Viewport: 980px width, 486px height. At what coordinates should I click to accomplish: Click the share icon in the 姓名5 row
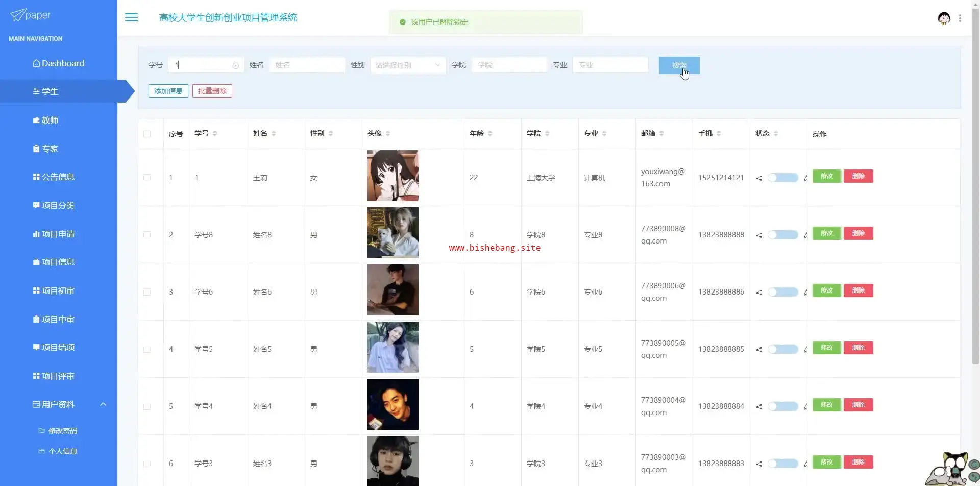pos(759,350)
